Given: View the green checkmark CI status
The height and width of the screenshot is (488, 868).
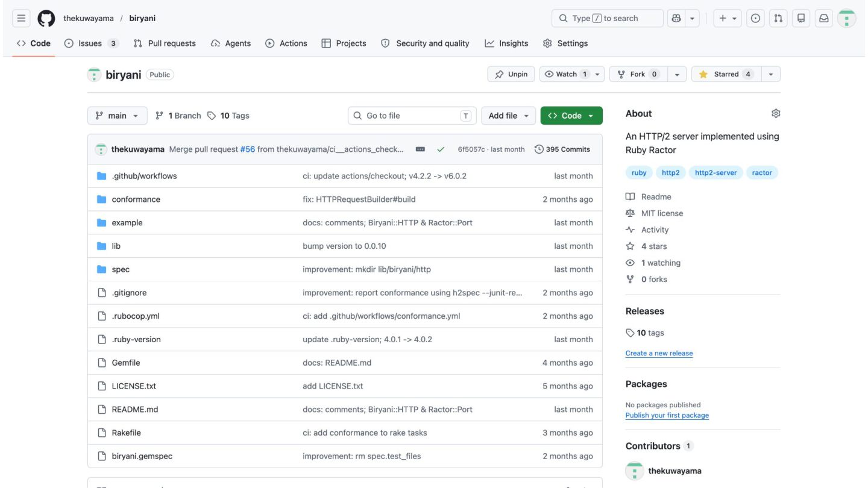Looking at the screenshot, I should [x=441, y=149].
